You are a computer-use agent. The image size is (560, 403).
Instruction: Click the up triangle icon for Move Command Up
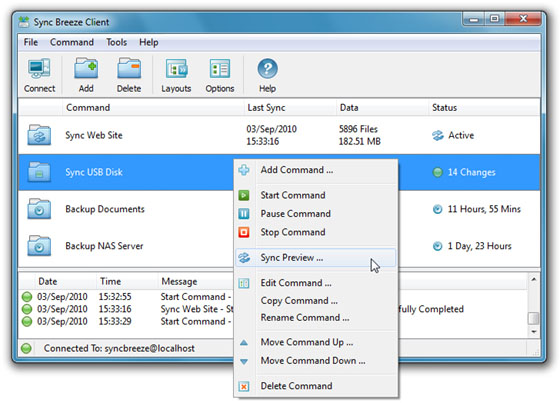[x=244, y=343]
